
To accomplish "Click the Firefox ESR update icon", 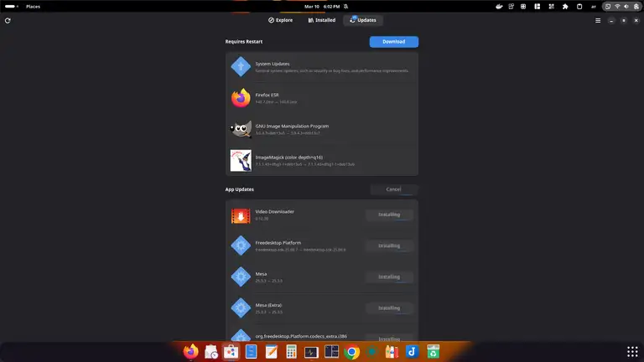I will coord(241,98).
